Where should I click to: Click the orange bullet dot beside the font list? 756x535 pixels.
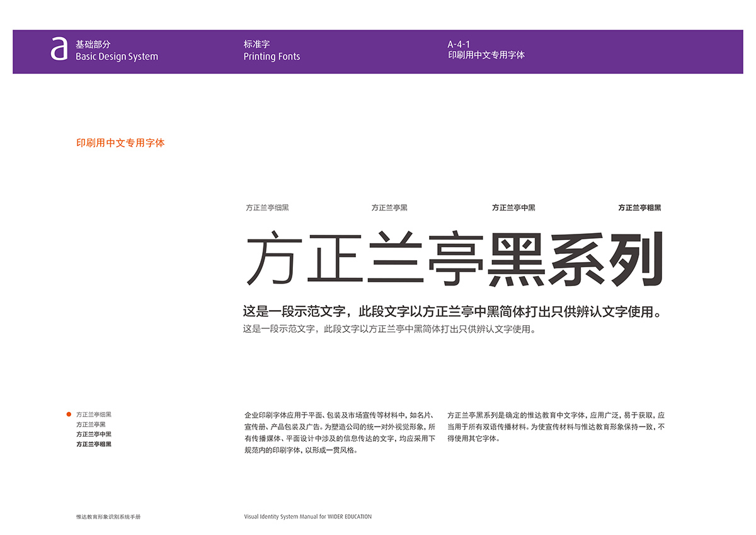69,414
